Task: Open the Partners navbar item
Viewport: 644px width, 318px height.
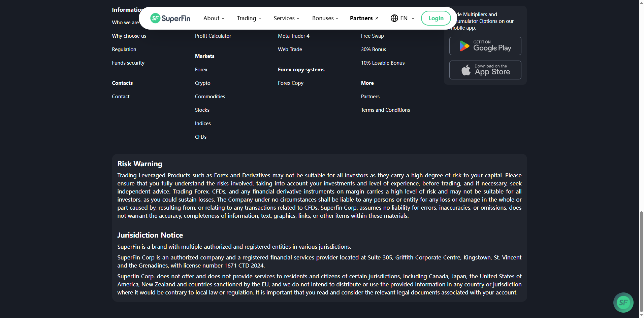Action: point(364,18)
